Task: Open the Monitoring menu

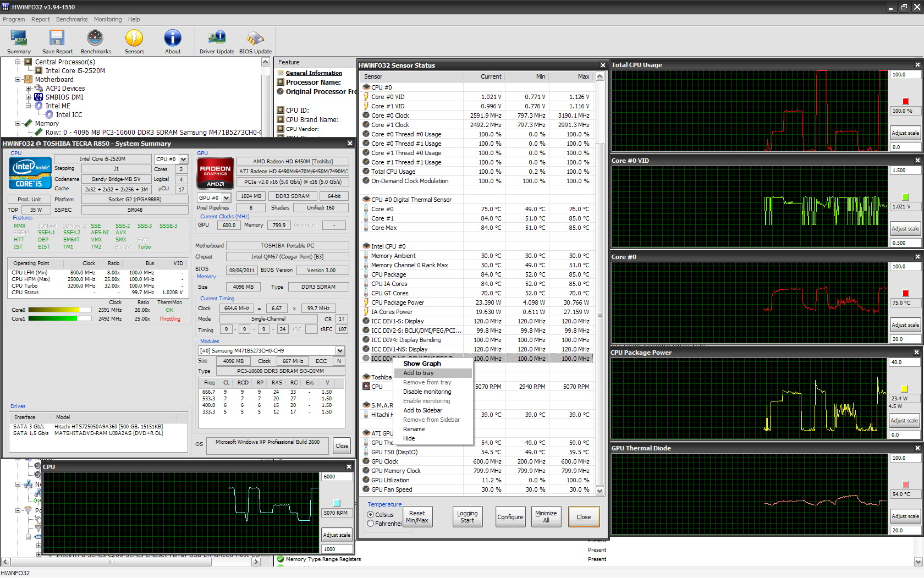Action: tap(108, 19)
